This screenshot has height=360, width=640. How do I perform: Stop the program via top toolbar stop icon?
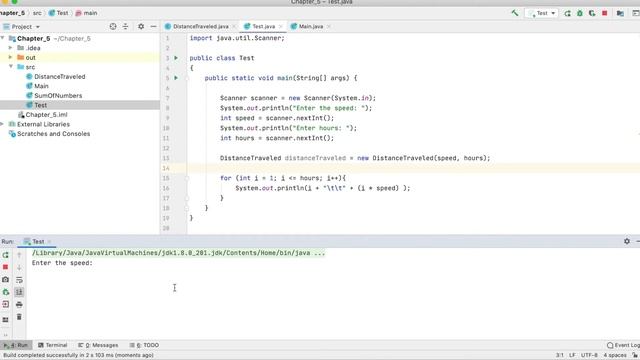[x=604, y=13]
